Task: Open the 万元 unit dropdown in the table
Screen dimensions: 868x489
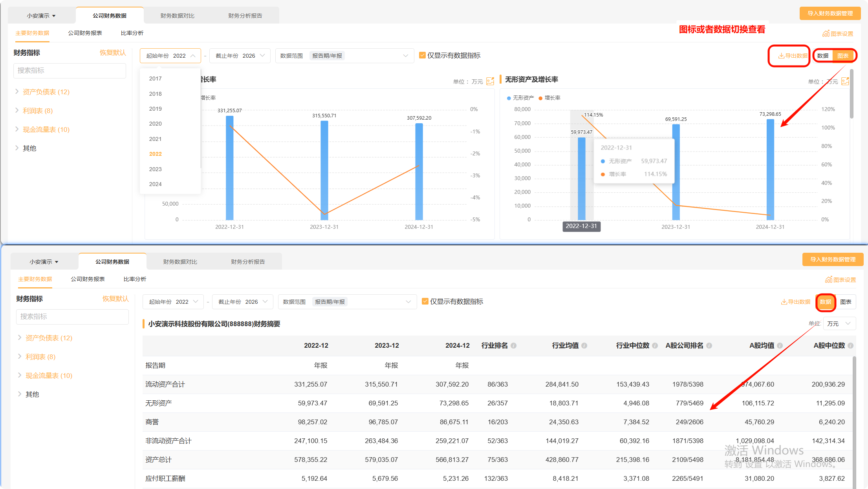Action: (x=839, y=323)
